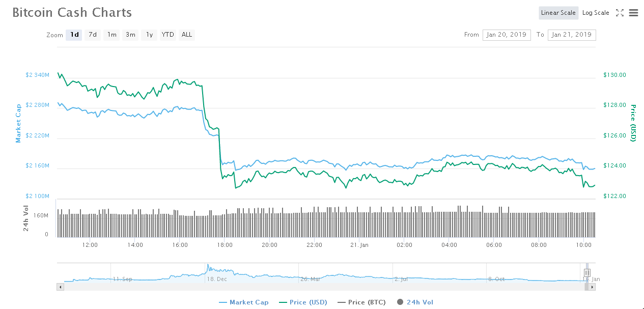This screenshot has height=309, width=644.
Task: Click the 160M volume axis label
Action: click(41, 215)
